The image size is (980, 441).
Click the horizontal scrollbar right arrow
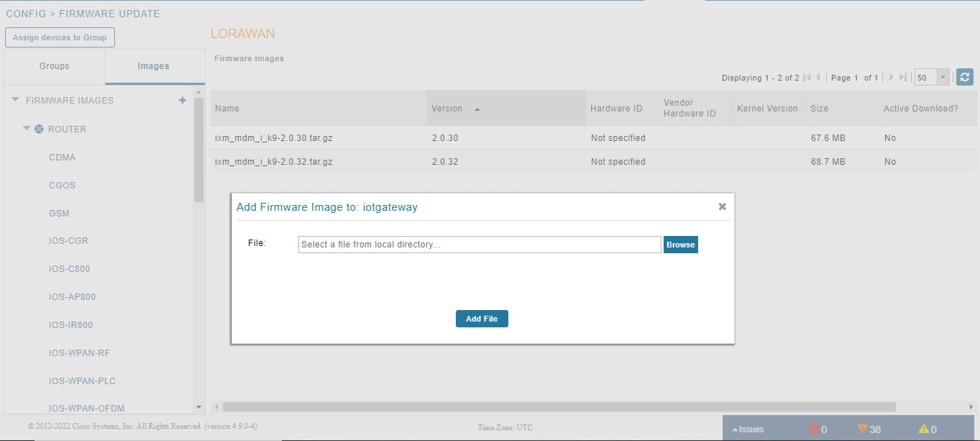click(971, 407)
